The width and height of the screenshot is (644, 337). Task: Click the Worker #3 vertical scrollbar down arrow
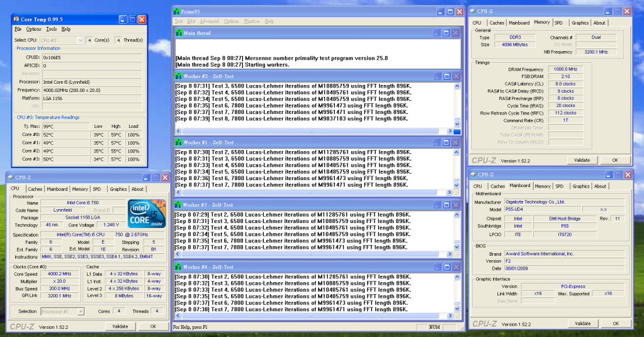[x=457, y=247]
